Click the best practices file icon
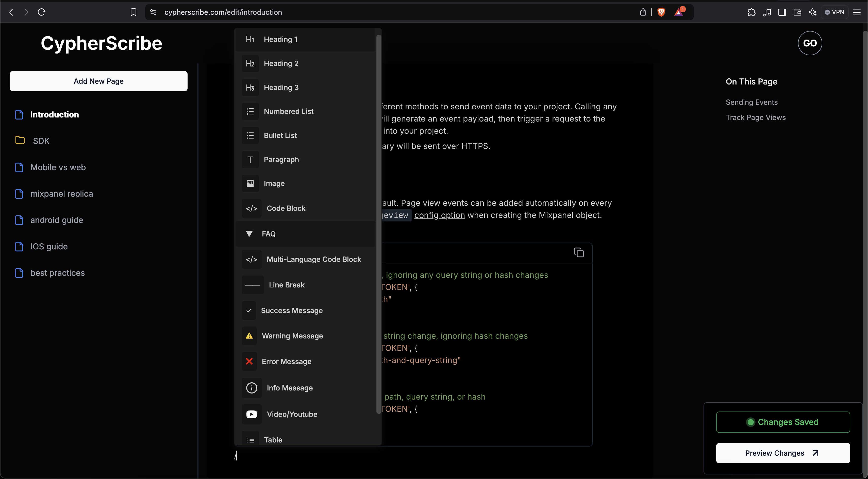Screen dimensions: 868x479 (x=19, y=273)
